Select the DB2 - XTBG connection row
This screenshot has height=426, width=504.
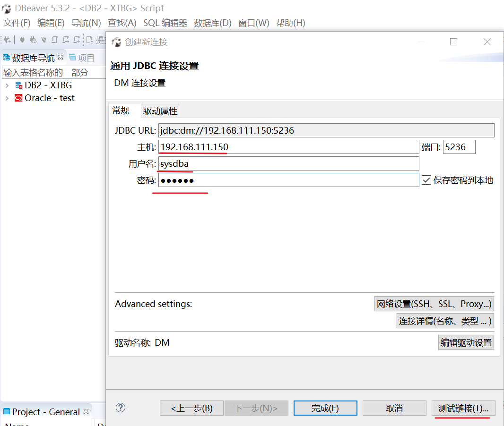(x=48, y=85)
